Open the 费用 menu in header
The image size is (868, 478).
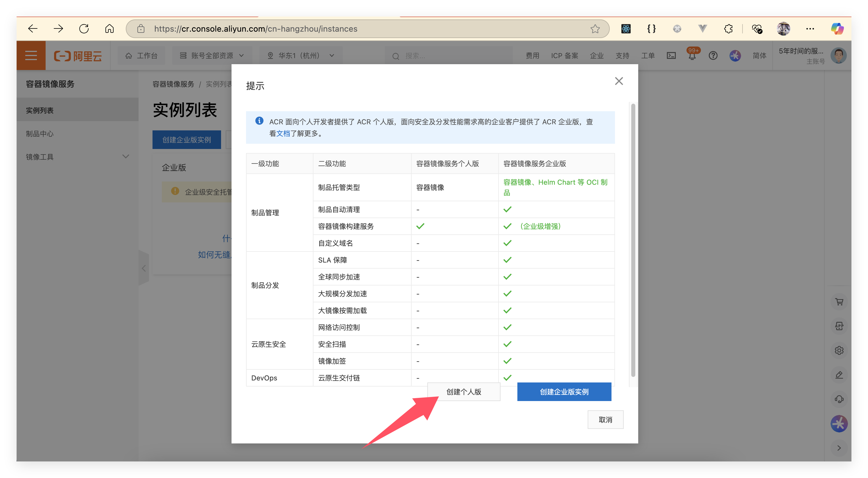tap(532, 55)
